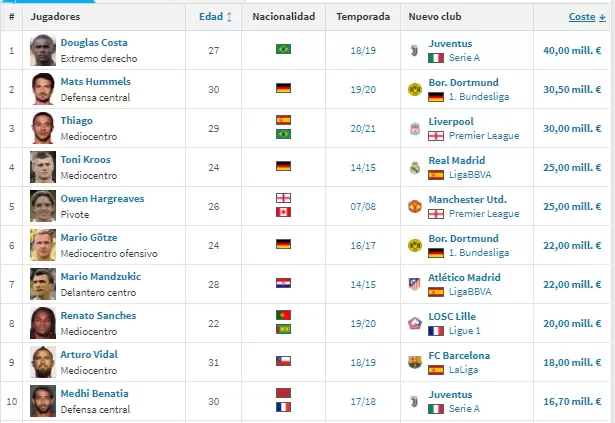Screen dimensions: 615x423
Task: Open the 18/19 season link for Douglas Costa
Action: 363,50
